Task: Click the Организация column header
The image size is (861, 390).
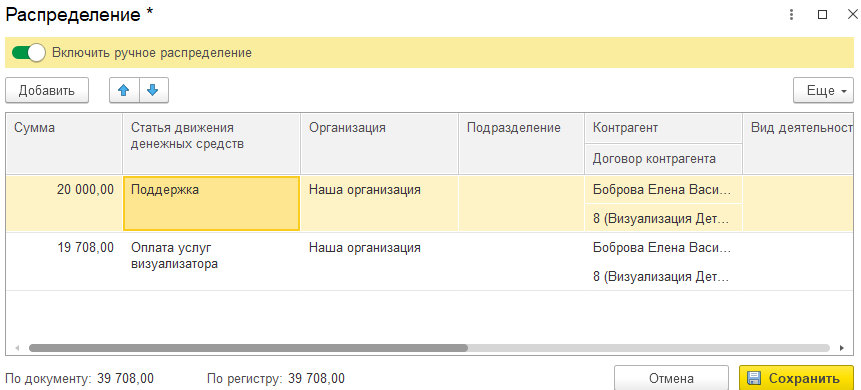Action: (379, 144)
